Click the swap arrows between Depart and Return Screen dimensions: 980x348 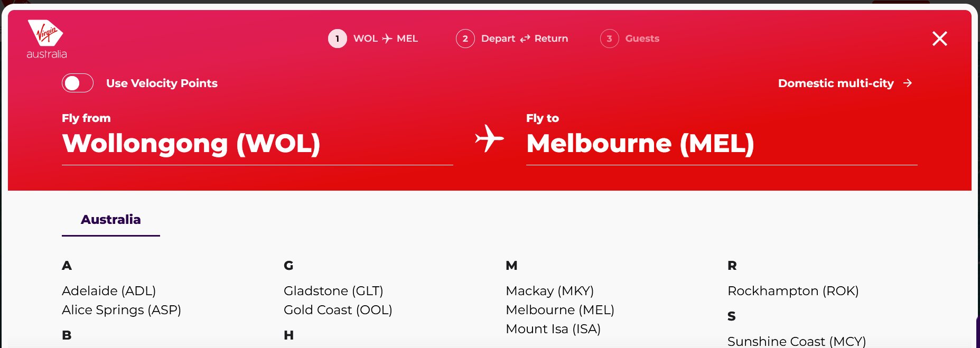click(x=524, y=39)
